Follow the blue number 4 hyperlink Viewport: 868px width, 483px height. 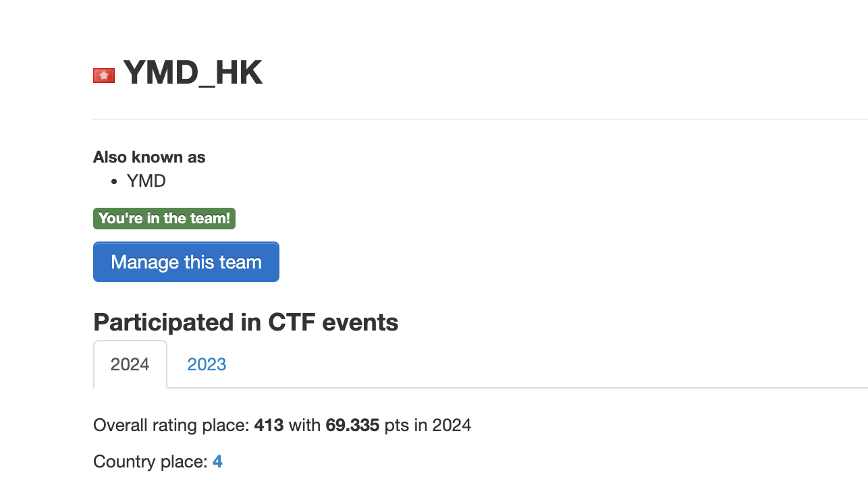217,461
